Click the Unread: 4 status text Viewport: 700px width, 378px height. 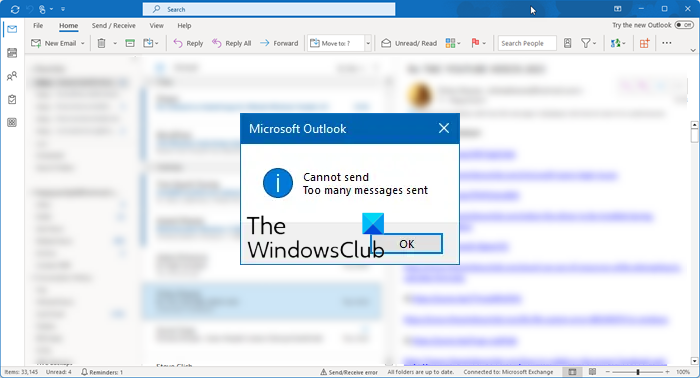click(58, 372)
